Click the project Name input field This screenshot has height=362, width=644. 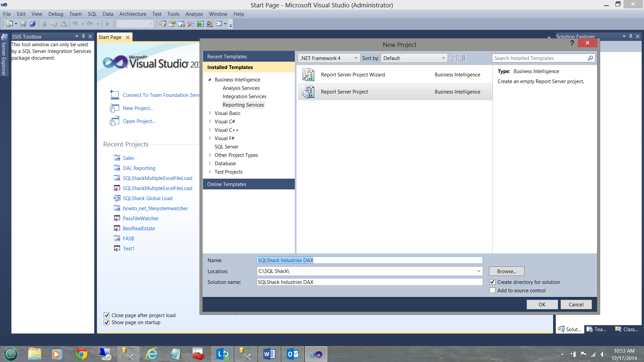(370, 260)
